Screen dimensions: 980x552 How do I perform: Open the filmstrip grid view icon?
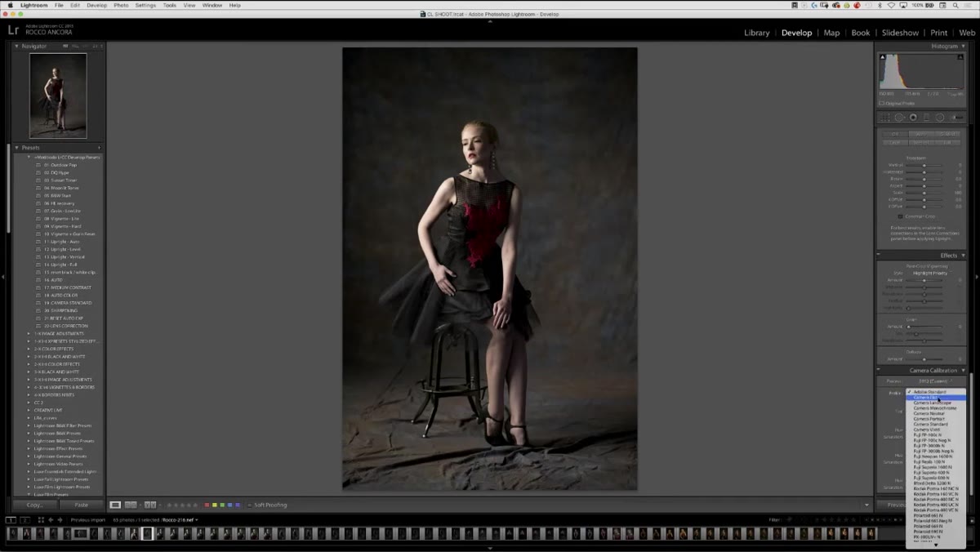41,519
